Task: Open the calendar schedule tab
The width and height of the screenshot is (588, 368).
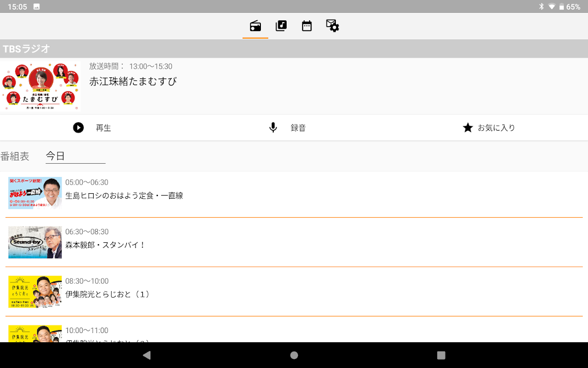Action: click(x=307, y=26)
